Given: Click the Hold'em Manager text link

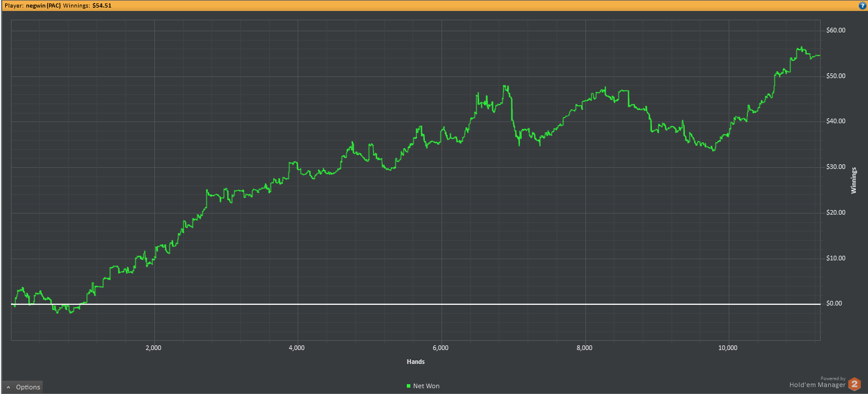Looking at the screenshot, I should 817,385.
